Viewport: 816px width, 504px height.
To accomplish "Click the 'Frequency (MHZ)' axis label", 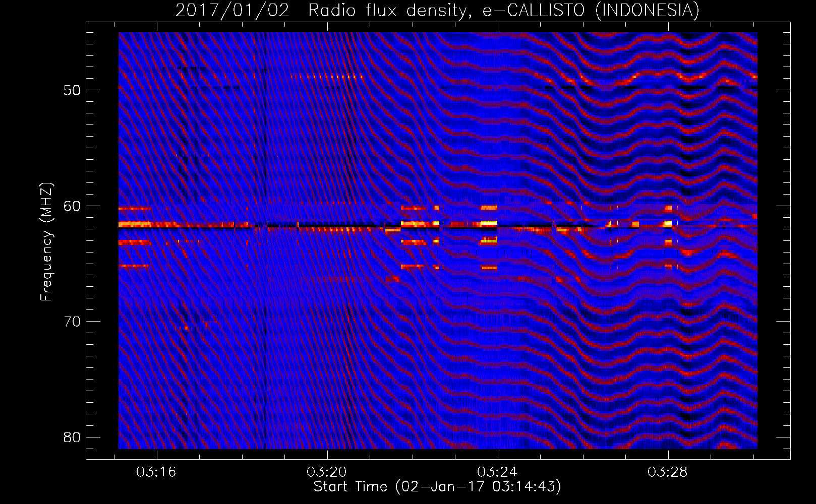I will tap(46, 242).
